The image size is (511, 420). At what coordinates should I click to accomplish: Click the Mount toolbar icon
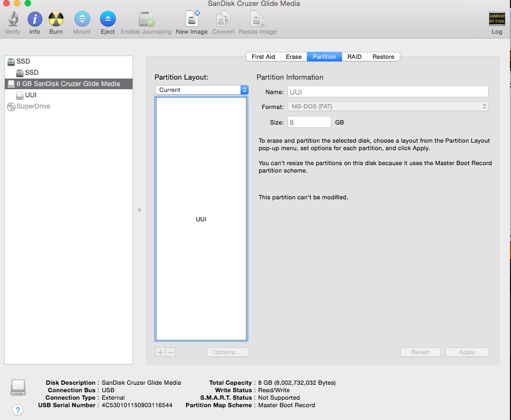[82, 19]
